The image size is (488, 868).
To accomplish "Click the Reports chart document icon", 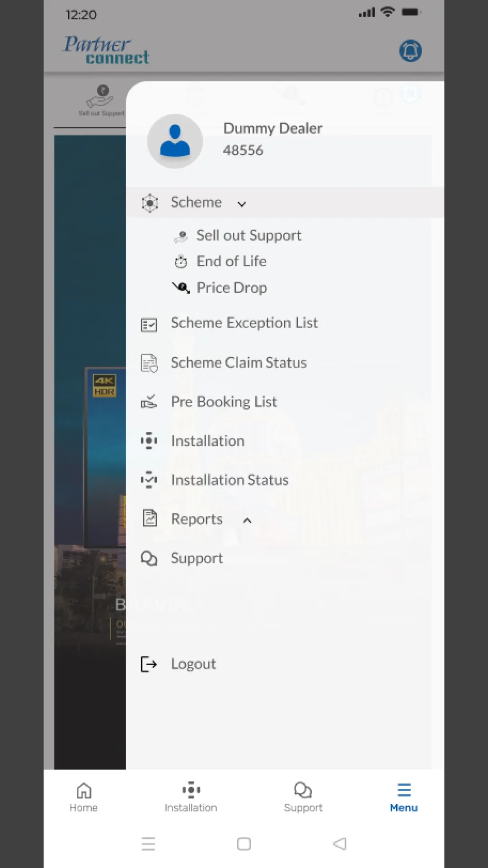I will tap(150, 518).
